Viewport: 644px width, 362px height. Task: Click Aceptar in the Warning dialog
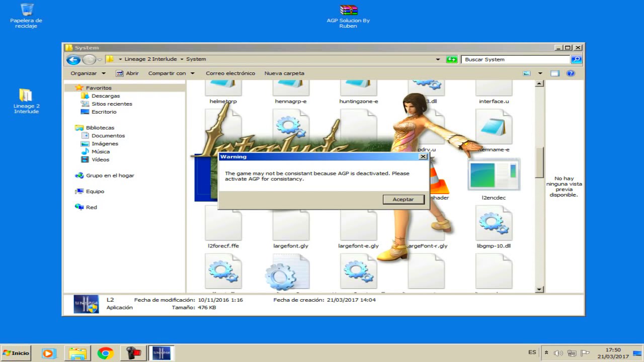(403, 200)
